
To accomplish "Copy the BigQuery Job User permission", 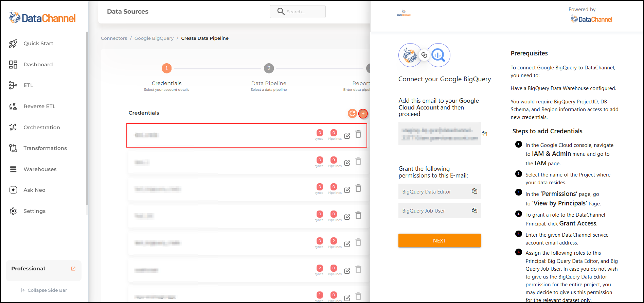I will (x=475, y=211).
